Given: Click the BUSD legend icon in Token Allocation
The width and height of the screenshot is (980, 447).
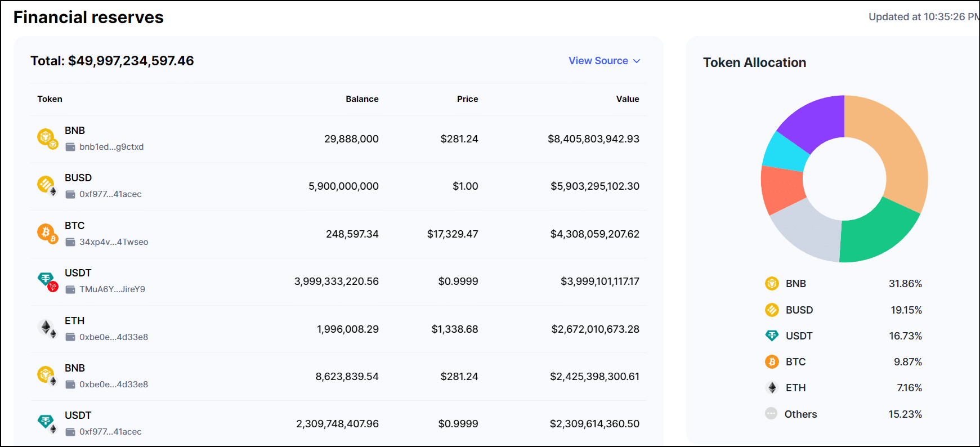Looking at the screenshot, I should tap(772, 310).
